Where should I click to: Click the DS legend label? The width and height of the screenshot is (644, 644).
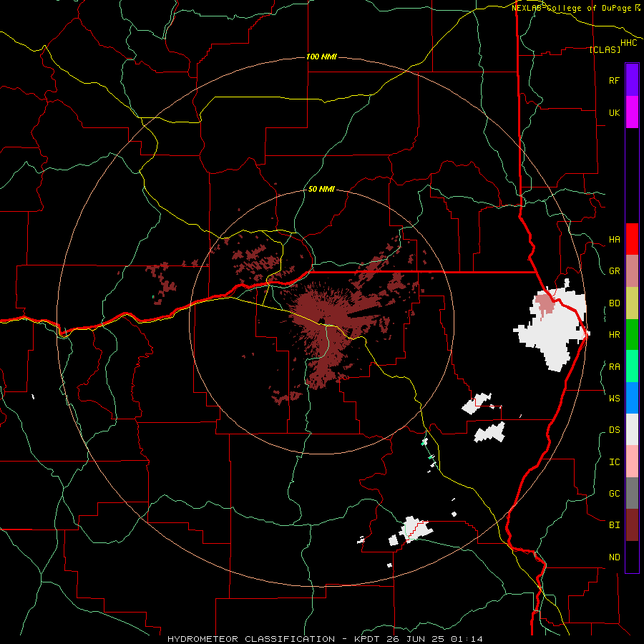click(x=614, y=429)
